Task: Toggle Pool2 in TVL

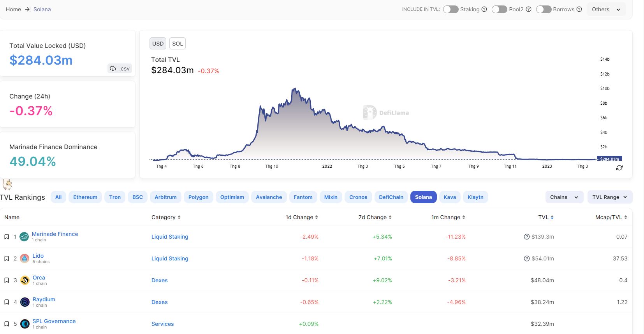Action: pos(499,9)
